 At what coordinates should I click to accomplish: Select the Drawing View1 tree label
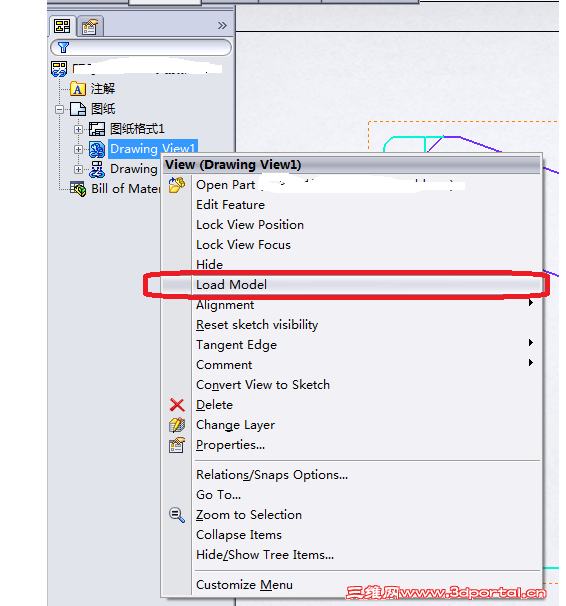click(153, 149)
